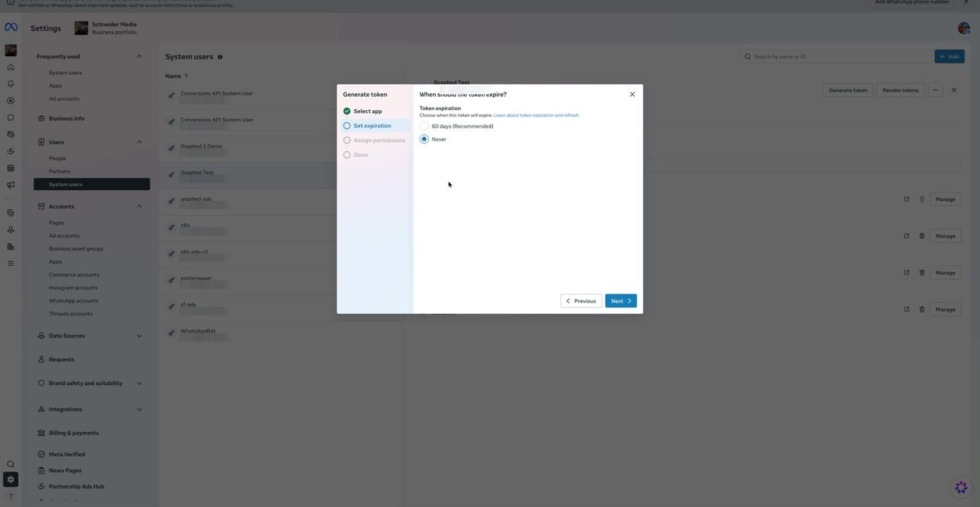Collapse the Frequently used section
Image resolution: width=980 pixels, height=507 pixels.
click(139, 56)
